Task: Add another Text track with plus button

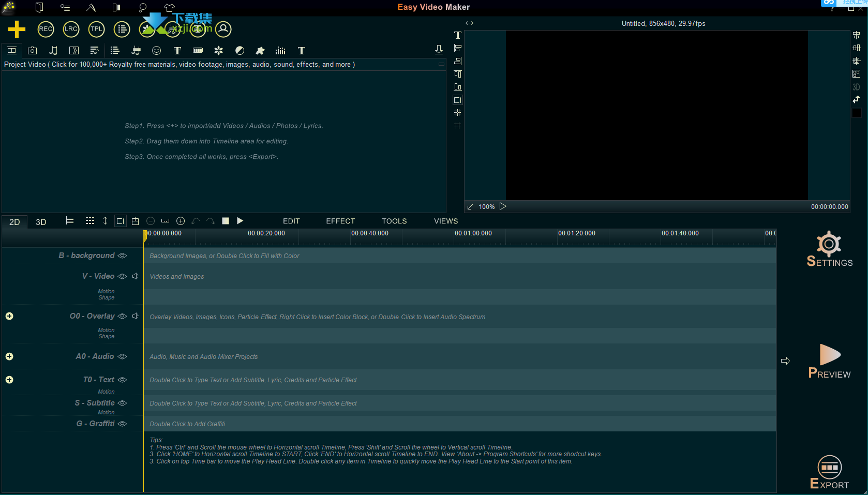Action: tap(9, 380)
